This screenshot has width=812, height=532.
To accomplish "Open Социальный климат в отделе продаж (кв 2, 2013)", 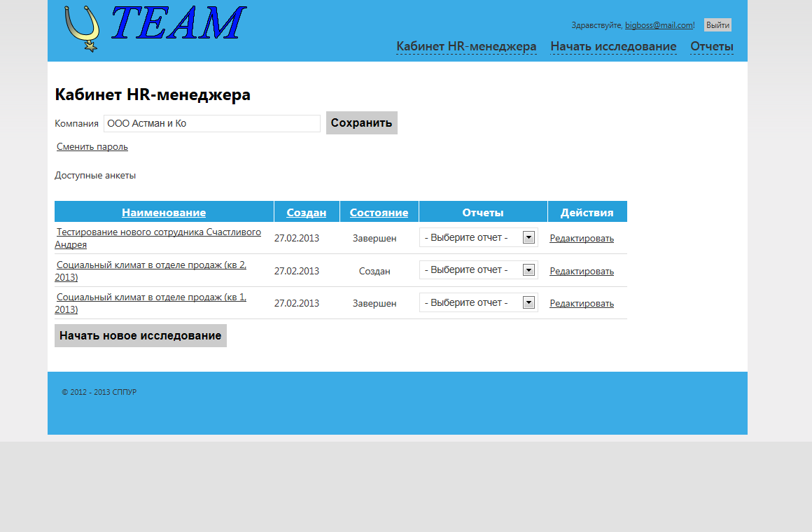I will [x=150, y=271].
